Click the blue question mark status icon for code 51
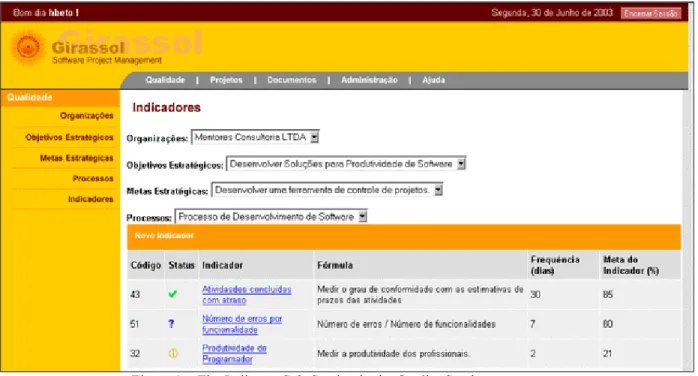 [x=171, y=324]
